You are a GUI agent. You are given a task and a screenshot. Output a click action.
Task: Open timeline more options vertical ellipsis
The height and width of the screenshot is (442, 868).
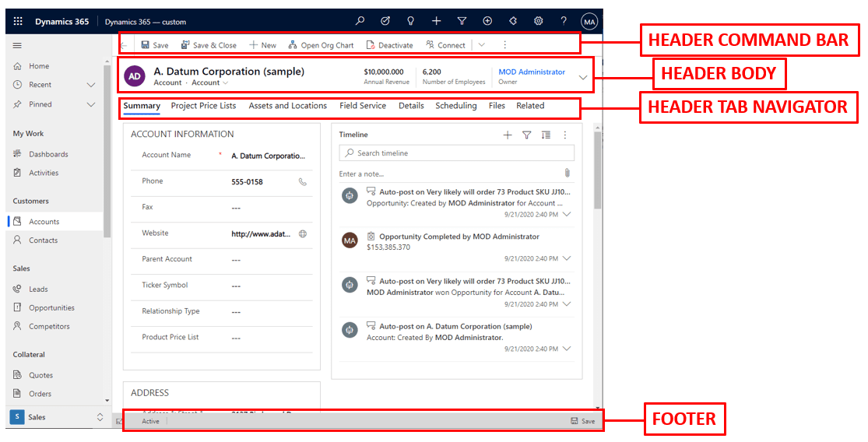(564, 135)
